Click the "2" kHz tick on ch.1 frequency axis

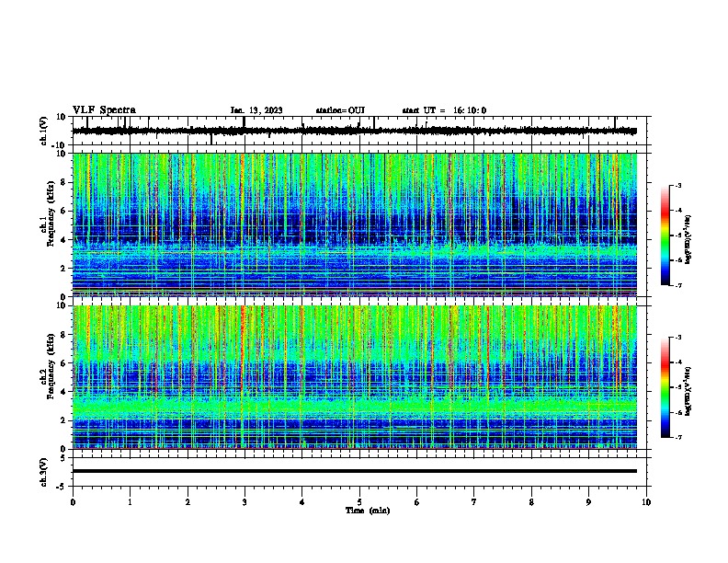coord(64,268)
